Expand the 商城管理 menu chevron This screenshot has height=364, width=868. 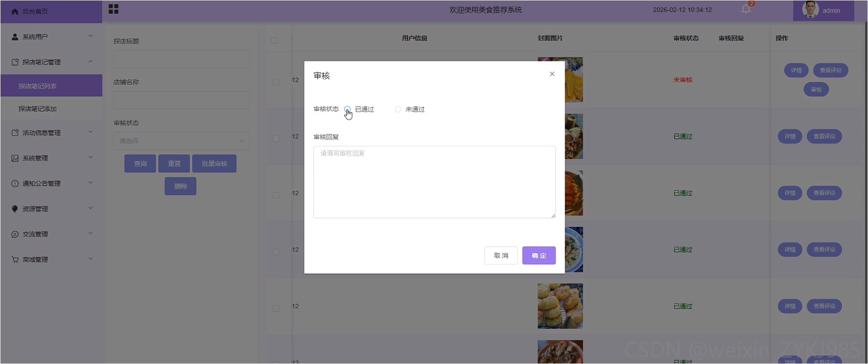(x=90, y=260)
